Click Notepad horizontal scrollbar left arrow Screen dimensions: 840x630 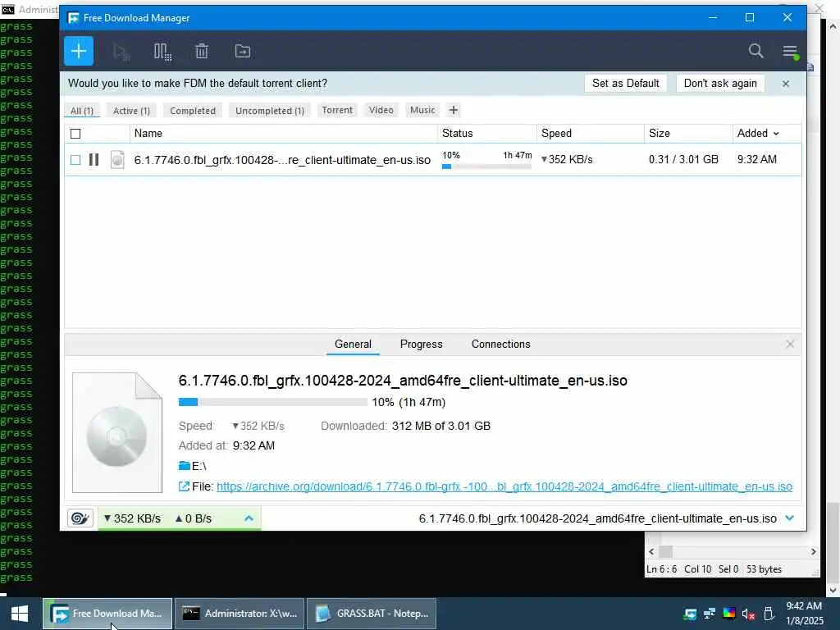tap(651, 552)
